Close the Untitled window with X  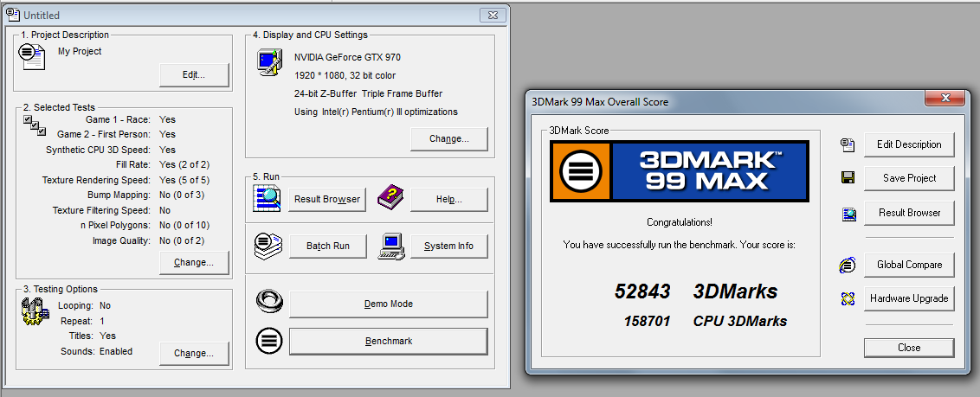click(x=493, y=15)
